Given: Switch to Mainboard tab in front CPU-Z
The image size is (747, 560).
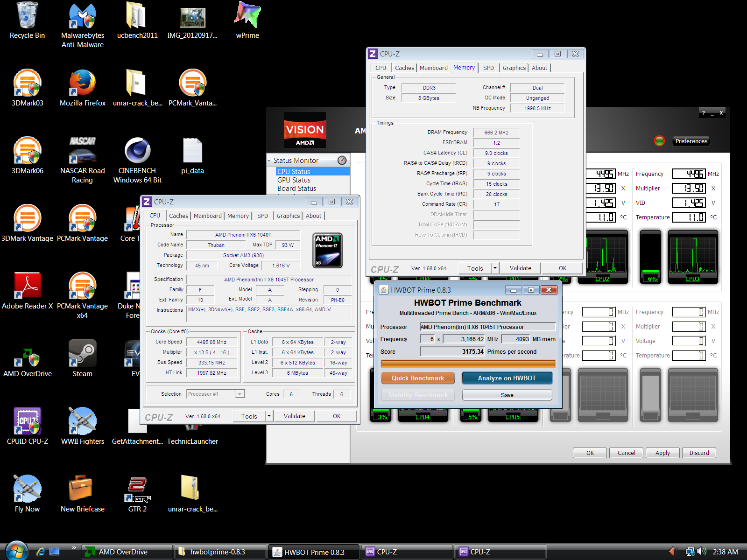Looking at the screenshot, I should click(208, 216).
